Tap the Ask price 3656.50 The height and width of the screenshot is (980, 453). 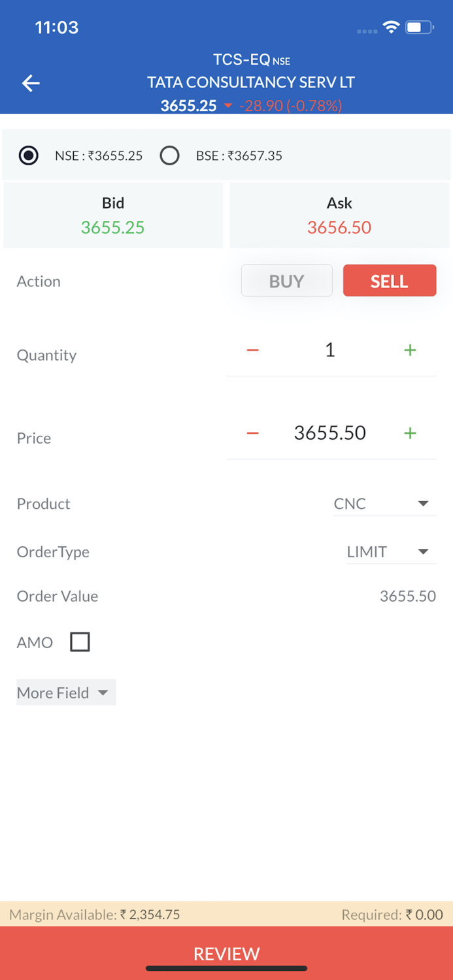pos(339,227)
